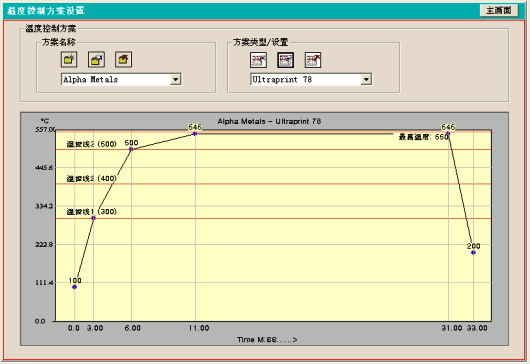530x364 pixels.
Task: Click the new profile chart icon with sparkle
Action: (259, 60)
